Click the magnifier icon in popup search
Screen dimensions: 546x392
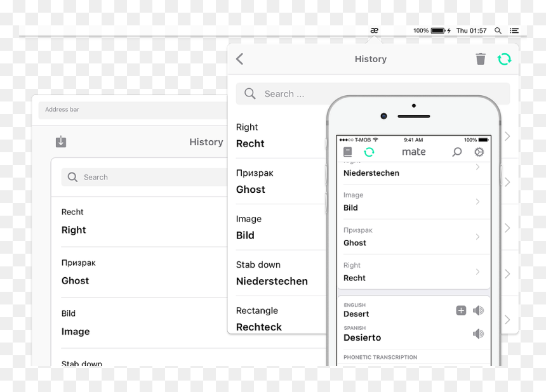[x=250, y=94]
